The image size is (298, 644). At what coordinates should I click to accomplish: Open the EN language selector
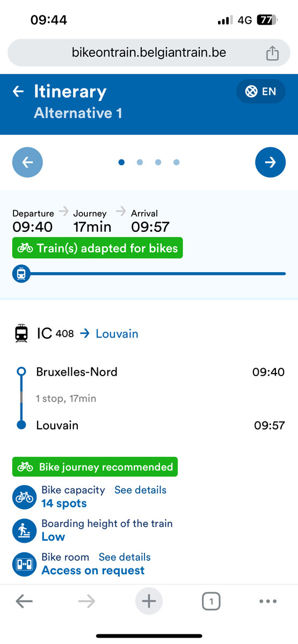pyautogui.click(x=261, y=92)
